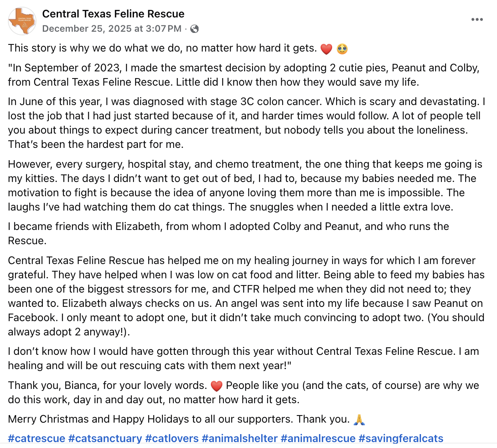The image size is (497, 448).
Task: Click the red heart emoji after "lovely words"
Action: pyautogui.click(x=216, y=386)
